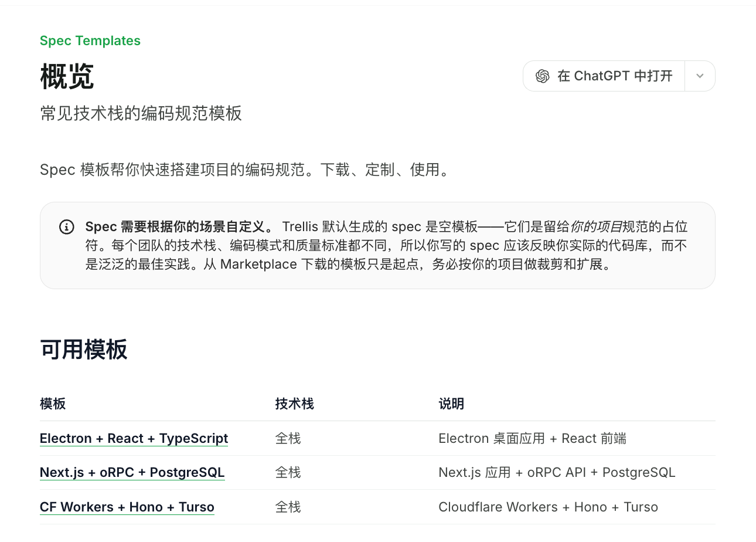Click the bold text Spec 需要根据你的场景自定义。

(179, 227)
